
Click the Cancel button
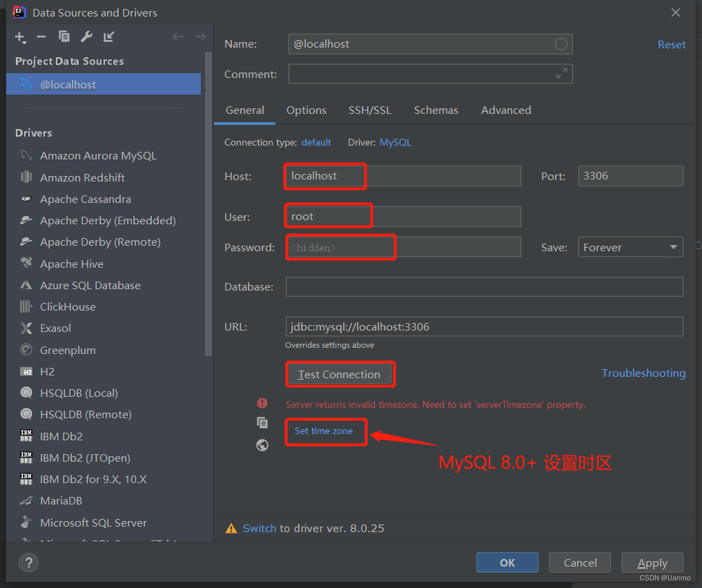pyautogui.click(x=580, y=562)
